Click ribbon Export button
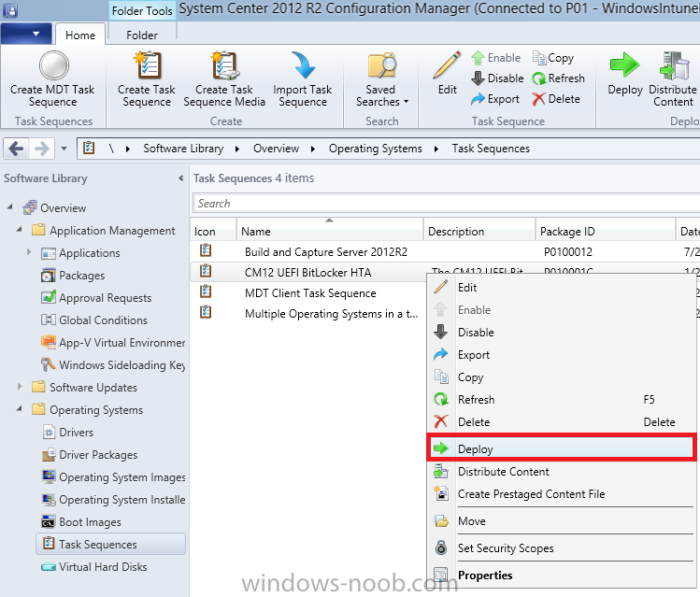700x597 pixels. (495, 99)
